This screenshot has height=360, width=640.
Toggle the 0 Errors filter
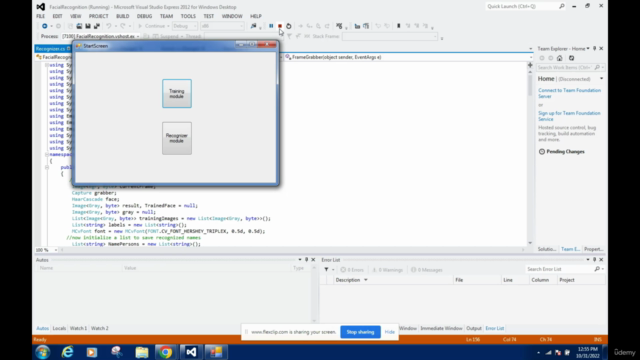coord(352,270)
